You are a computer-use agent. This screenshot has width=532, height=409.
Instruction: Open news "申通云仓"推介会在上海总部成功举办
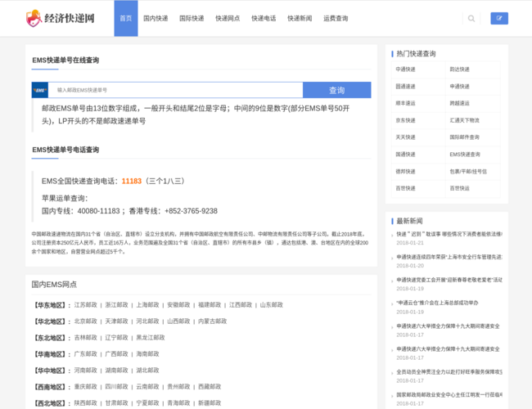[x=437, y=303]
